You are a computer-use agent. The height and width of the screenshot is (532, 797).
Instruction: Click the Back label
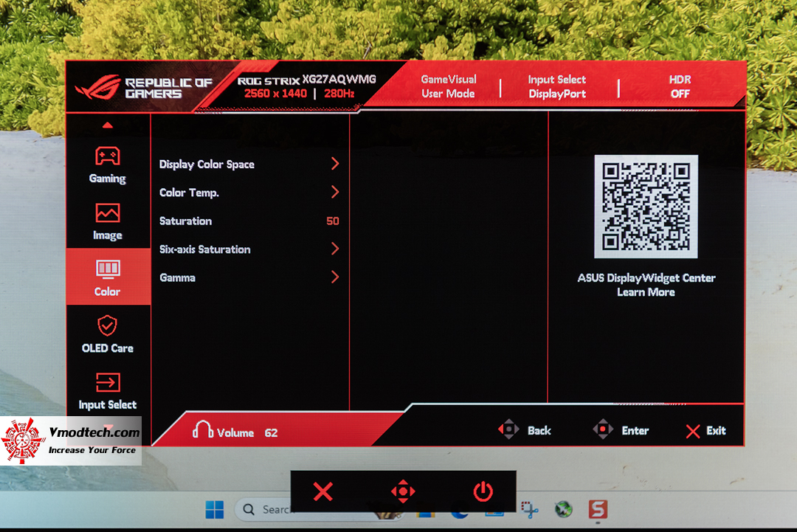pyautogui.click(x=539, y=431)
